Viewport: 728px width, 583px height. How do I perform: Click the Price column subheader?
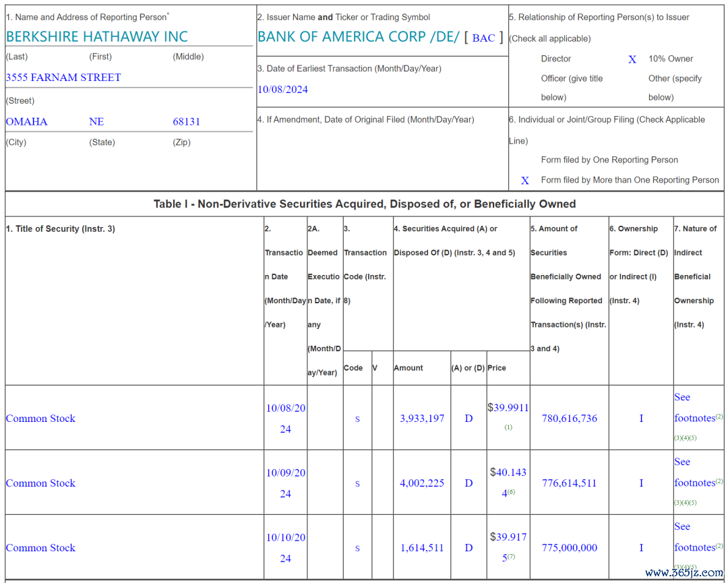tap(496, 368)
